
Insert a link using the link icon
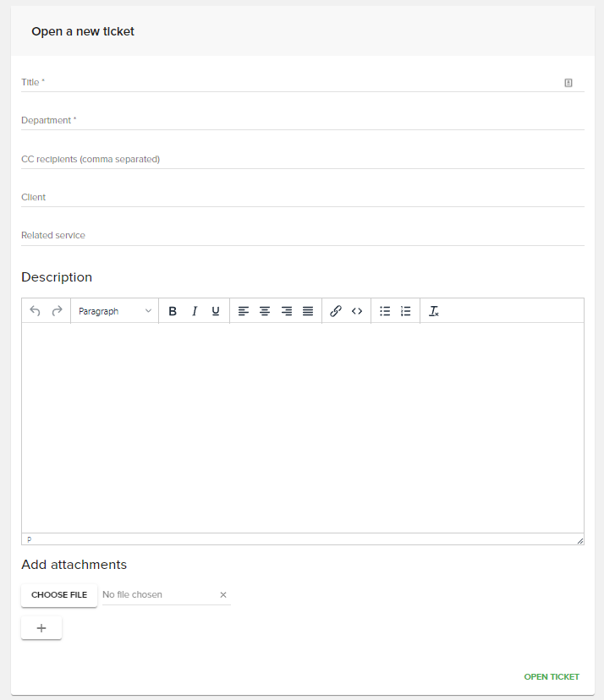tap(335, 310)
